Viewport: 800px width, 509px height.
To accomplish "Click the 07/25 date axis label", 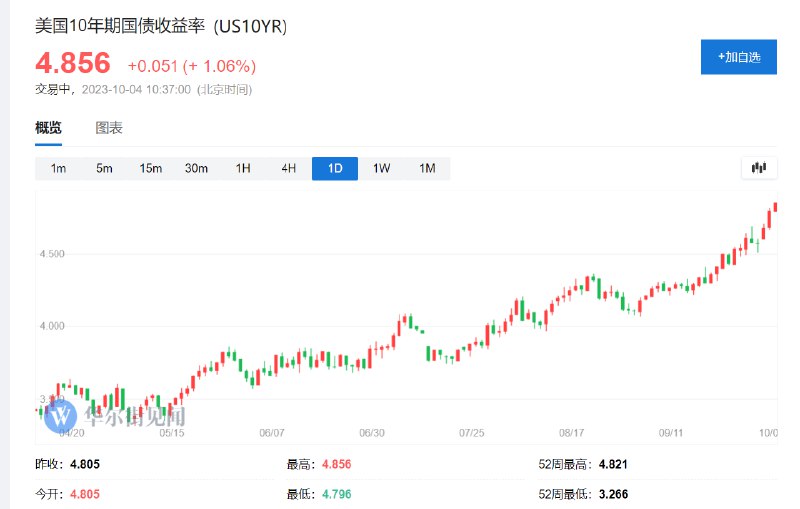I will point(471,433).
